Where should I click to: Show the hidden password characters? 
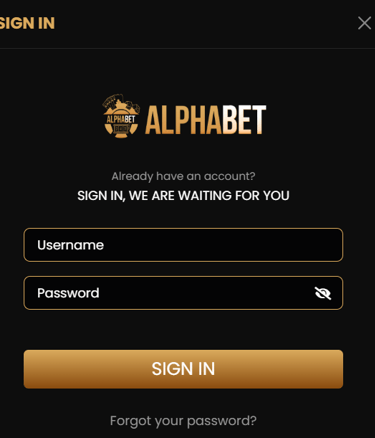[323, 293]
